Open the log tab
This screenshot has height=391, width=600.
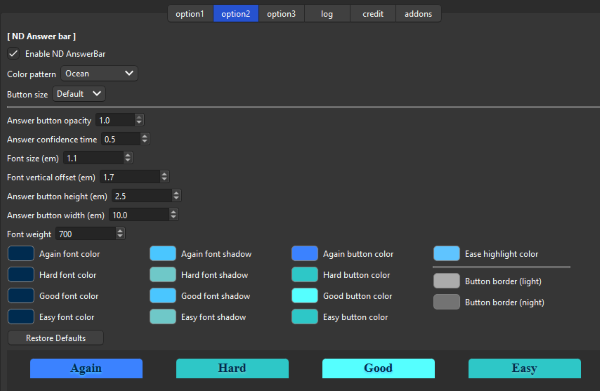coord(327,14)
